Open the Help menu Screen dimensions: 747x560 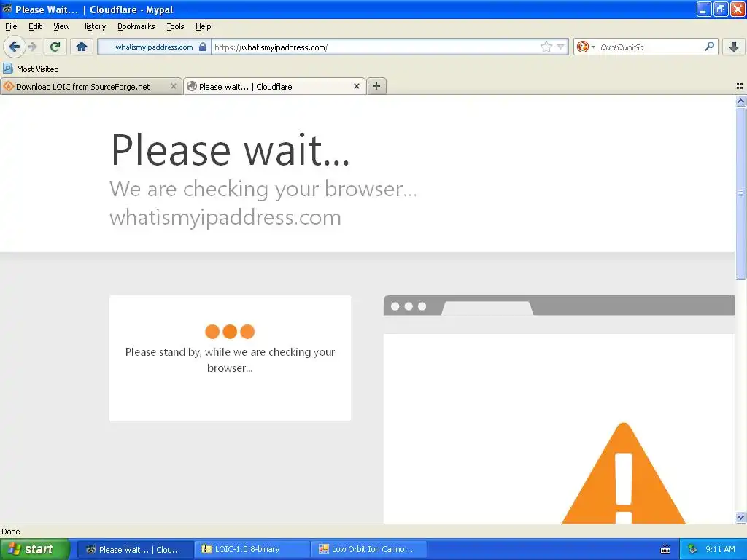click(x=204, y=26)
